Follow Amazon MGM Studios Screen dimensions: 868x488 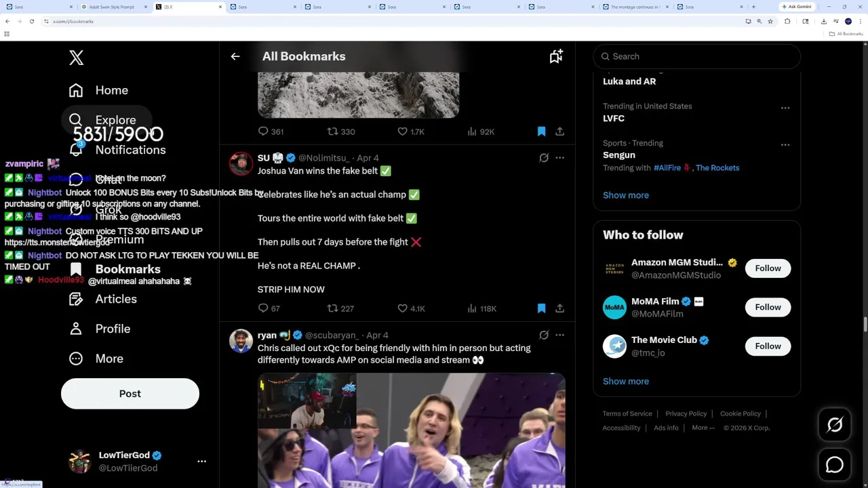point(768,268)
